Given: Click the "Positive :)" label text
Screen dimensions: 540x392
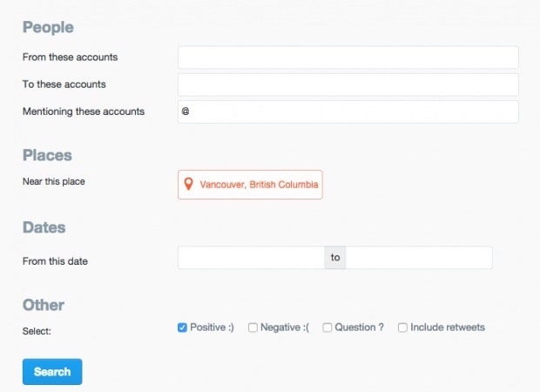Looking at the screenshot, I should point(212,328).
